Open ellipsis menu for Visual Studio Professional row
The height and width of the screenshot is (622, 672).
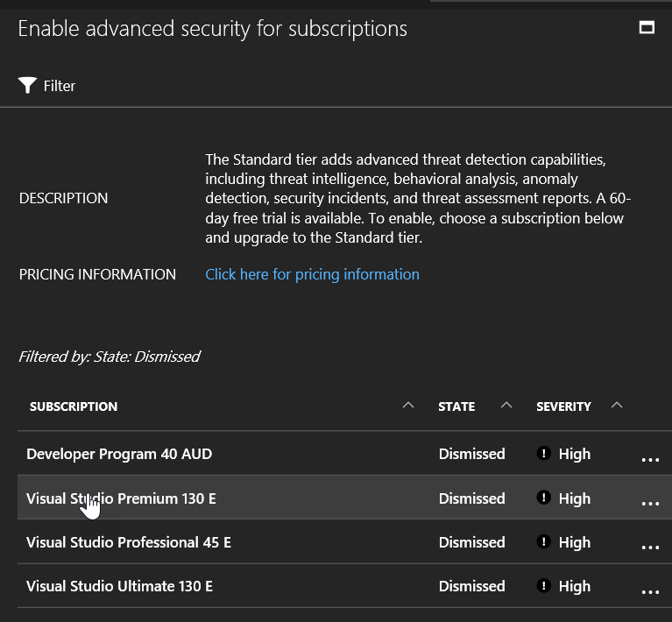650,547
